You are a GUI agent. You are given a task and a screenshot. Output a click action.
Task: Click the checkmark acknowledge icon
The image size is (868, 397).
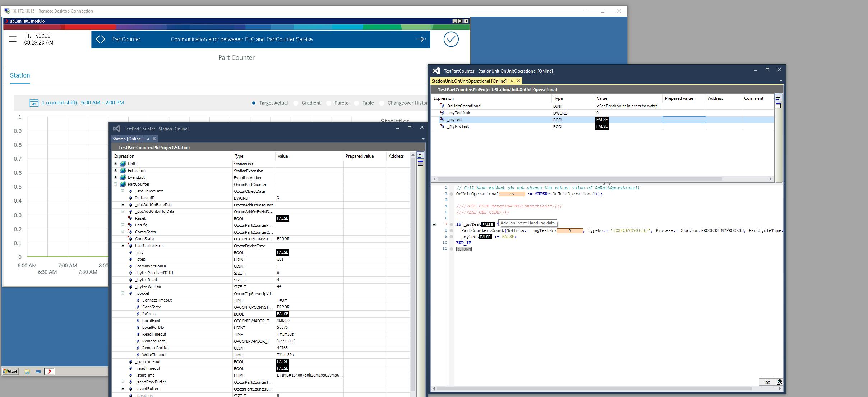coord(451,39)
